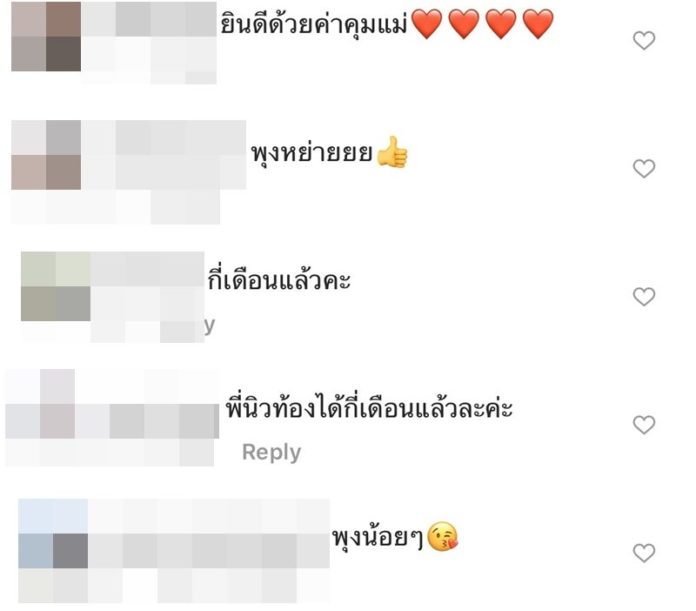This screenshot has width=696, height=611.
Task: View avatar of 'กี่เดือนแล้วคะ' commenter
Action: pos(55,286)
